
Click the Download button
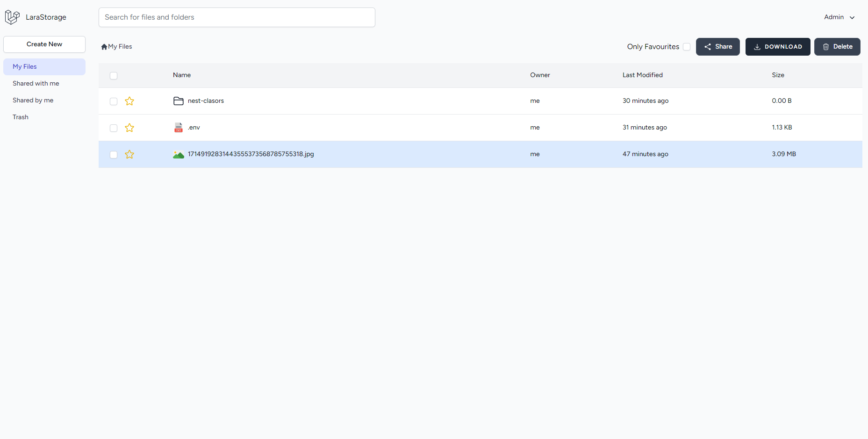[x=777, y=47]
